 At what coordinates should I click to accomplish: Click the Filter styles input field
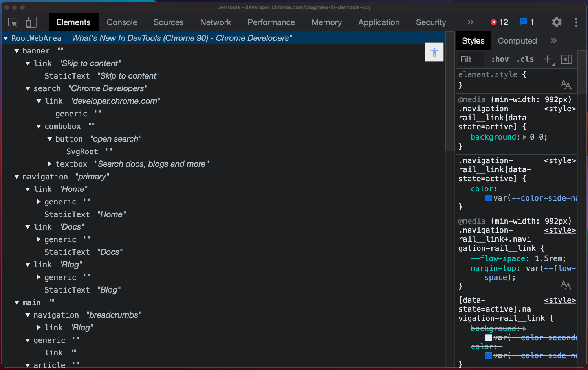(471, 59)
